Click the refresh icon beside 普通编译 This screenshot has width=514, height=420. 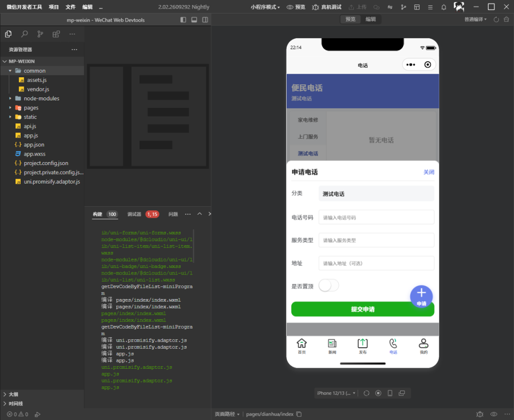(496, 20)
